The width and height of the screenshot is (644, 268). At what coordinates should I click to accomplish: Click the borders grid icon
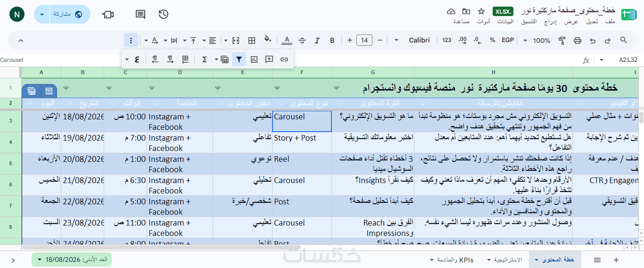coord(252,41)
